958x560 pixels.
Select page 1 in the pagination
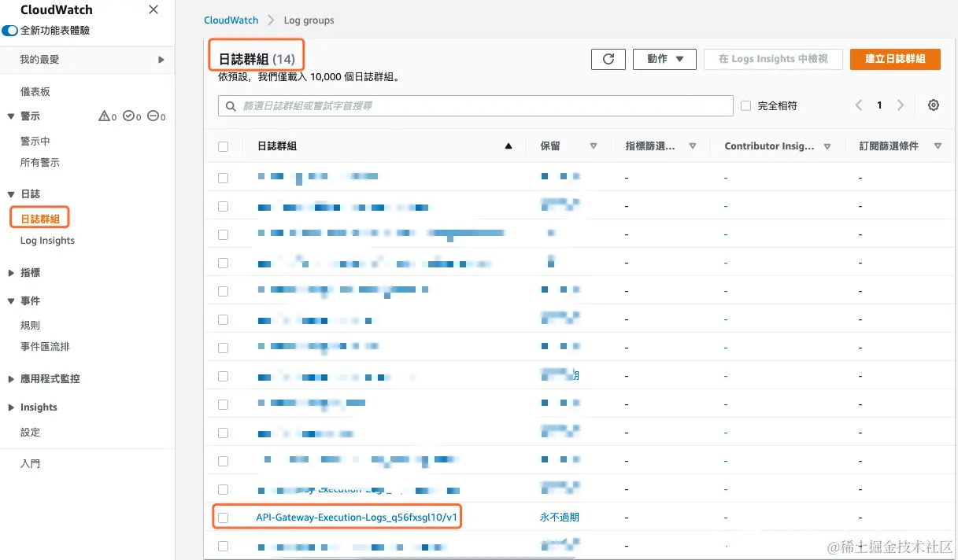pos(879,105)
